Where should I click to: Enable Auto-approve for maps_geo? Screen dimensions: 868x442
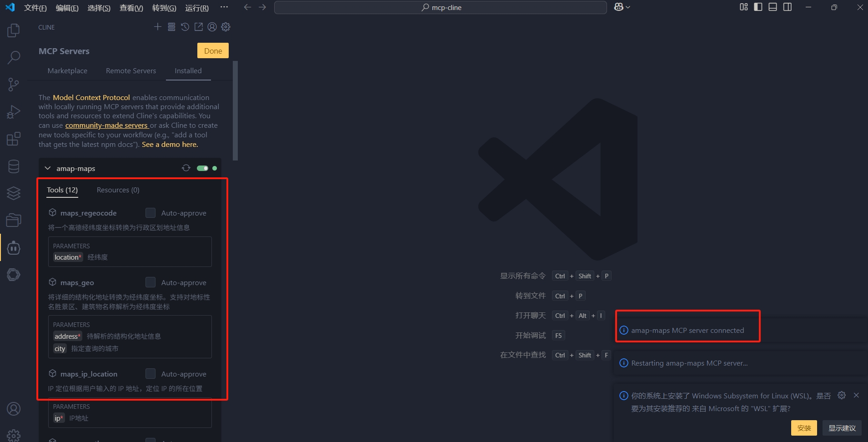[151, 282]
